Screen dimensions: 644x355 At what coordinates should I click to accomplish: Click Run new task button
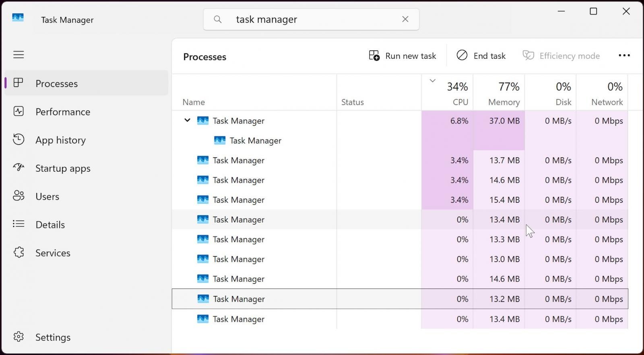(x=402, y=56)
